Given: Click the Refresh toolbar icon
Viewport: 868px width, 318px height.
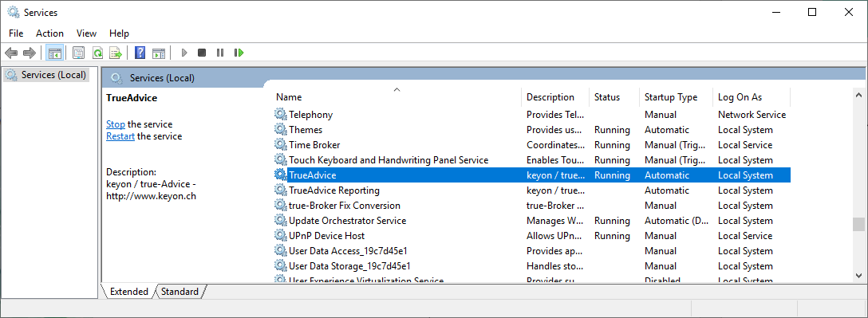Looking at the screenshot, I should [97, 53].
